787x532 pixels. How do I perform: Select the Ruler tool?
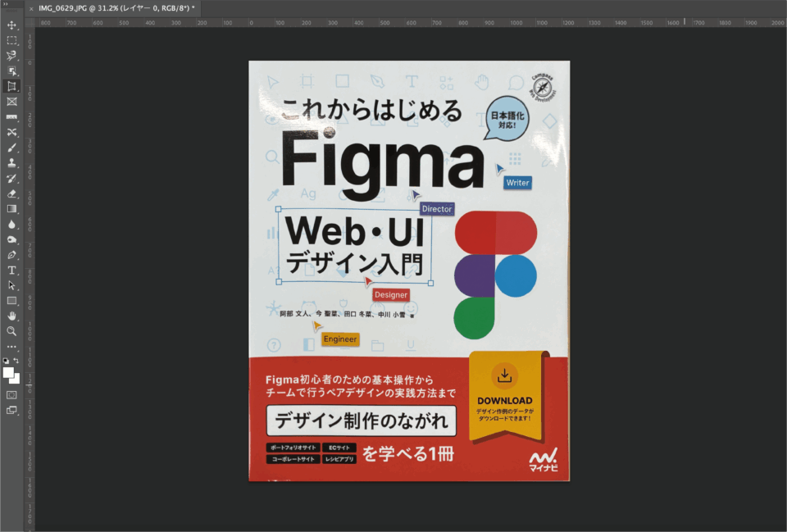pyautogui.click(x=11, y=117)
